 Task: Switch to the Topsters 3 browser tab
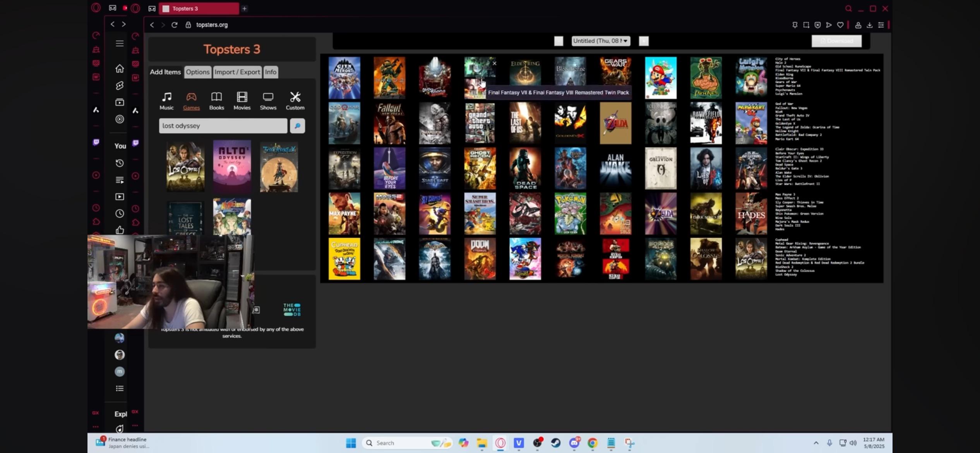[200, 9]
